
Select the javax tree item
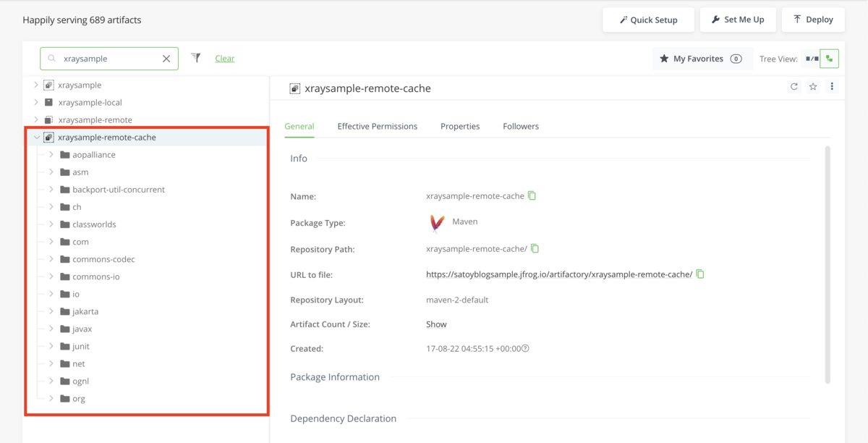[x=82, y=329]
